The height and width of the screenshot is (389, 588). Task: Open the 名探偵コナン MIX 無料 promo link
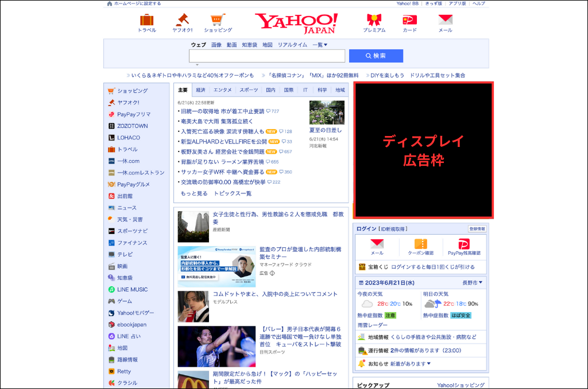313,75
